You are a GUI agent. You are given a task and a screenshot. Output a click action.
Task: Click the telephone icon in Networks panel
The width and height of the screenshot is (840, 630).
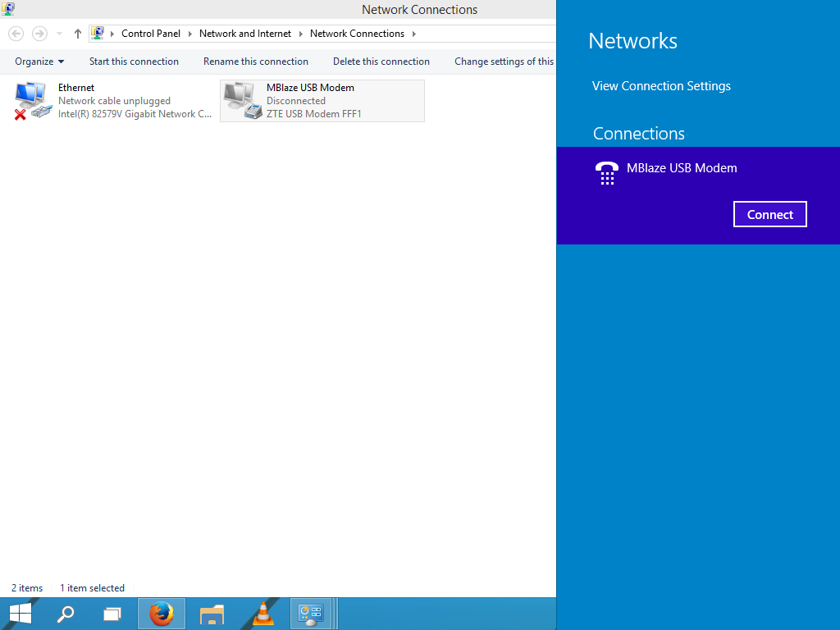(x=606, y=173)
